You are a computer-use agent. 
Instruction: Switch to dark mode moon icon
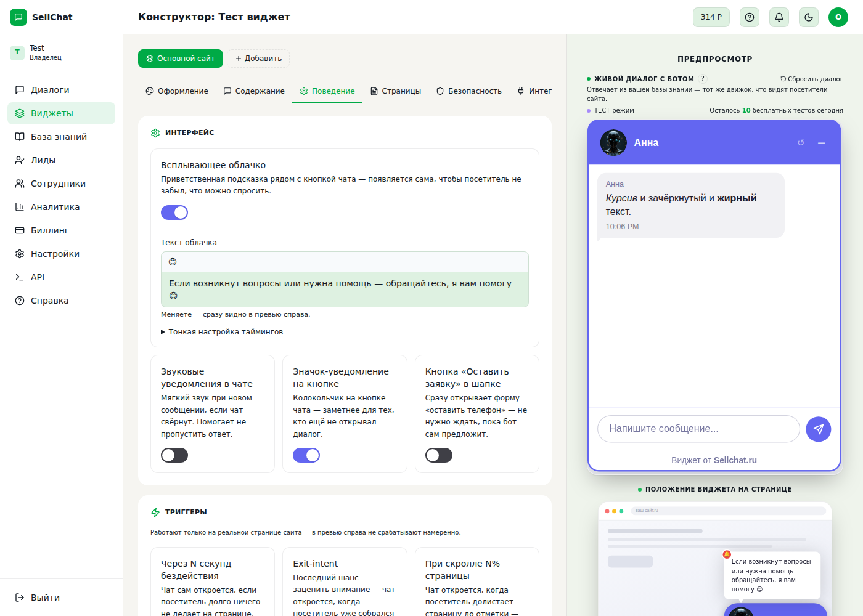point(809,17)
